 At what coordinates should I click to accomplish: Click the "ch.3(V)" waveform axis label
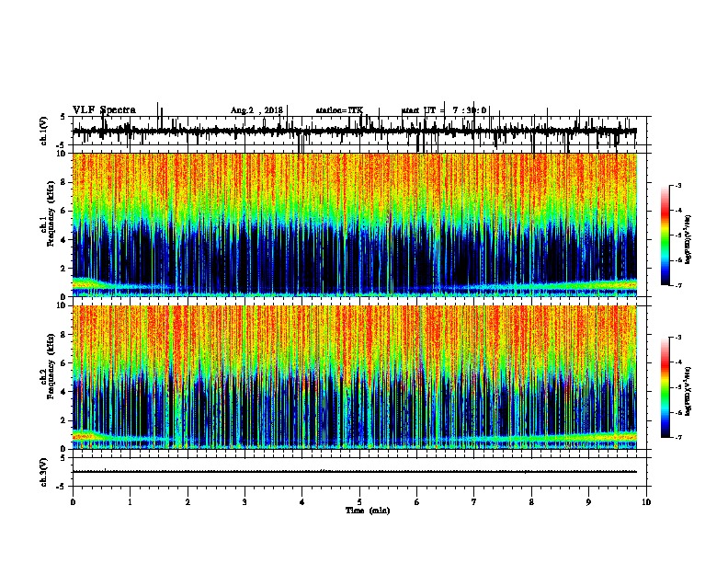(44, 472)
